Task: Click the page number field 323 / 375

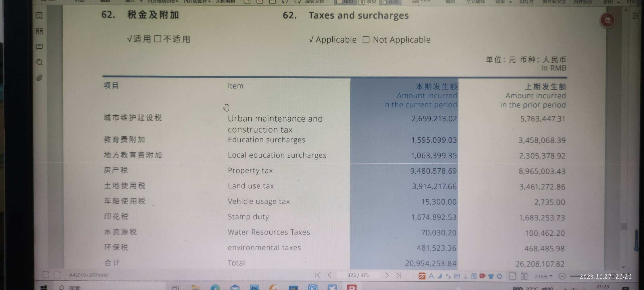Action: (x=358, y=275)
